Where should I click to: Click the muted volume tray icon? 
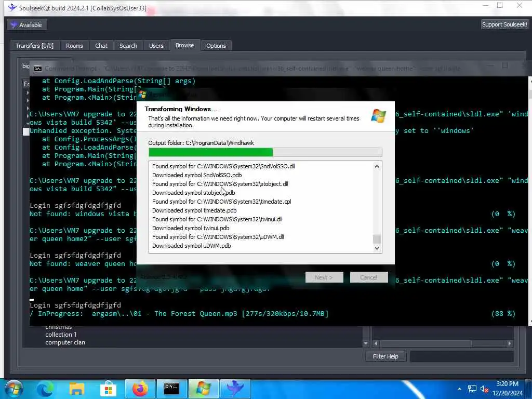(x=484, y=389)
